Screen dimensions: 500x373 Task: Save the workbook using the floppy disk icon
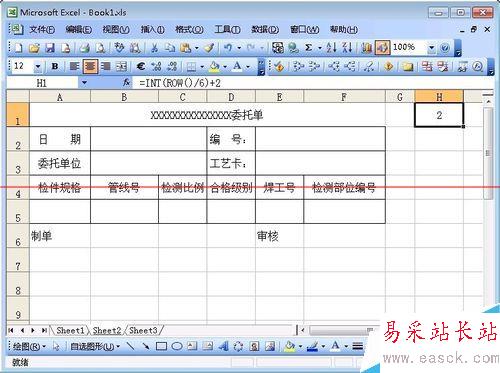50,48
